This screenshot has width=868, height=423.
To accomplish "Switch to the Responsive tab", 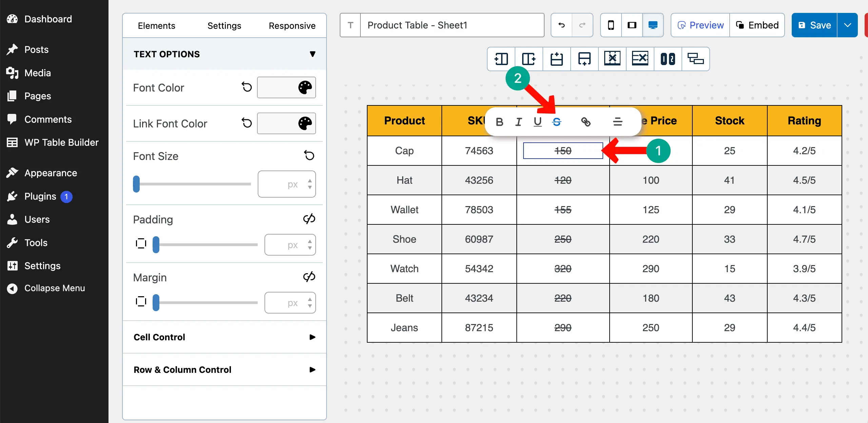I will coord(292,25).
